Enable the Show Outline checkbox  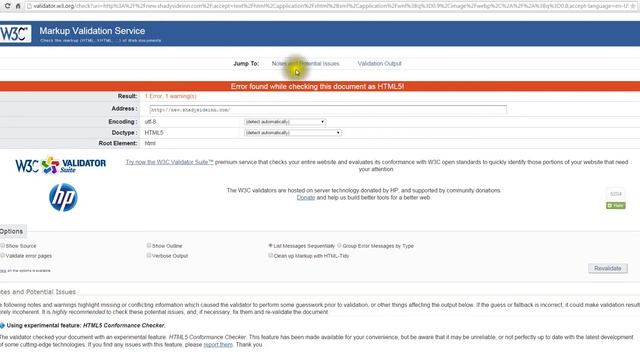point(149,246)
